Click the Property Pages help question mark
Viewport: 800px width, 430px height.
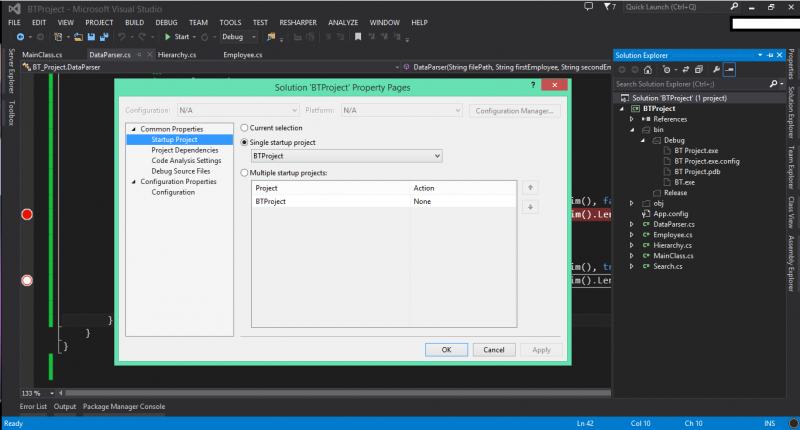pyautogui.click(x=533, y=85)
